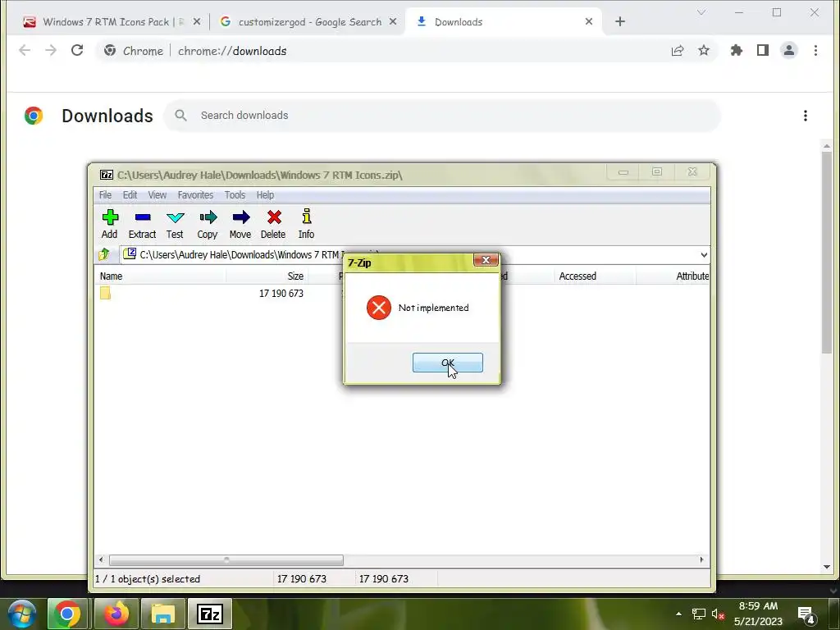
Task: Go back in Chrome
Action: (x=25, y=50)
